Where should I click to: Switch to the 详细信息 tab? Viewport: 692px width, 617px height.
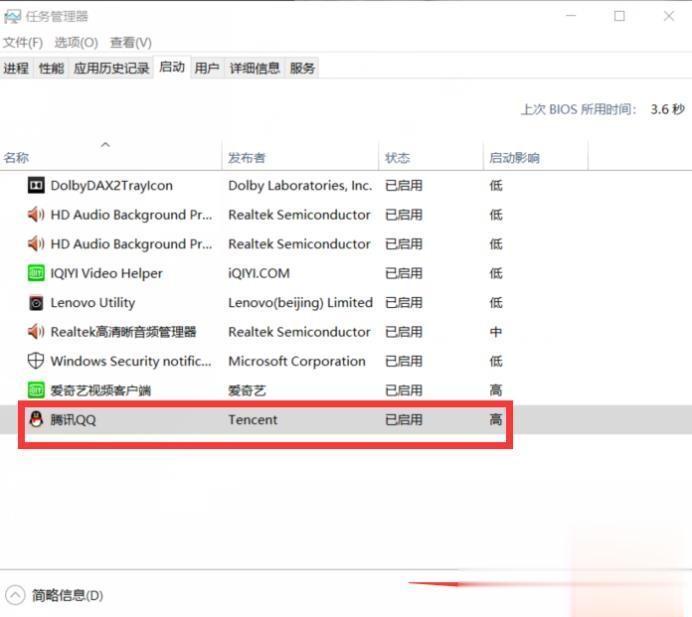click(255, 68)
